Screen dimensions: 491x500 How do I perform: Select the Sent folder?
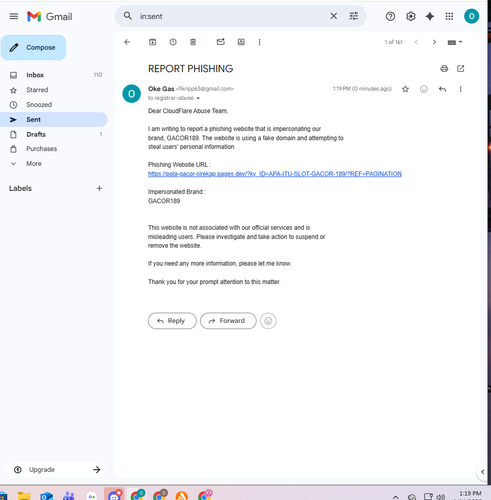[x=53, y=119]
